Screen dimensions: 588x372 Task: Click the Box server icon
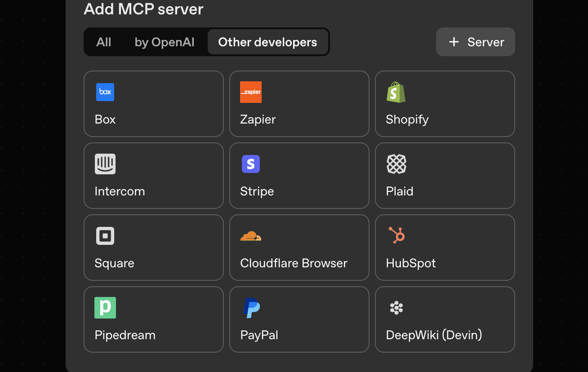105,92
